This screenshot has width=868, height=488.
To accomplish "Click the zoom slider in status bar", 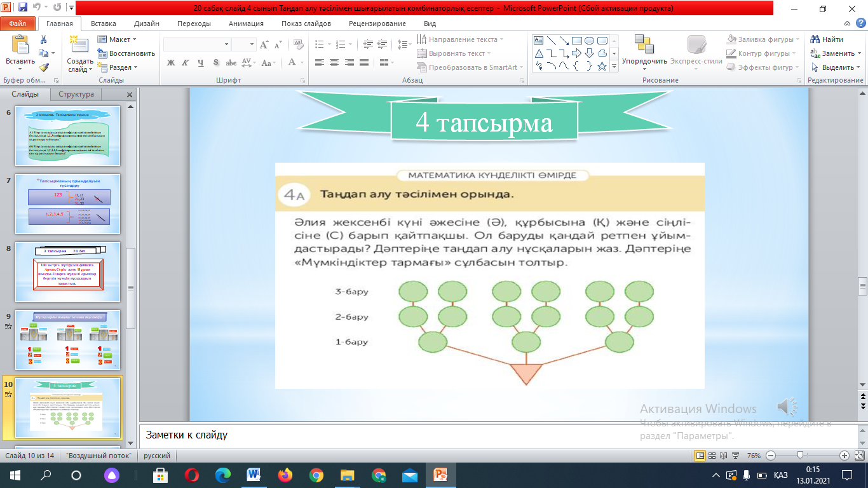I will (x=802, y=456).
